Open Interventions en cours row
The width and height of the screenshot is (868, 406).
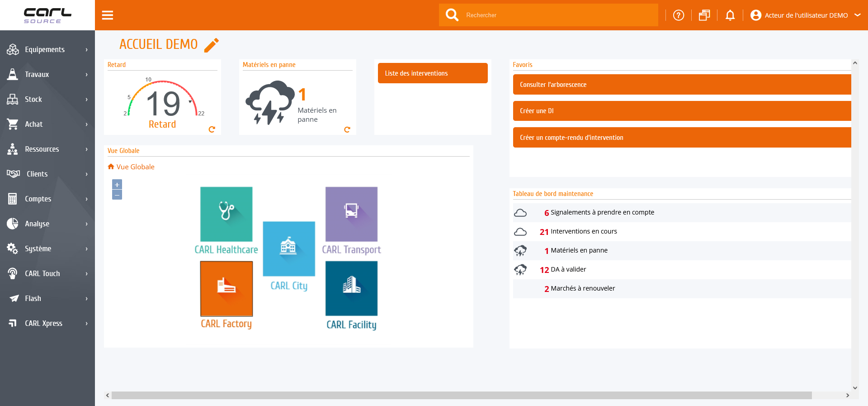coord(682,232)
